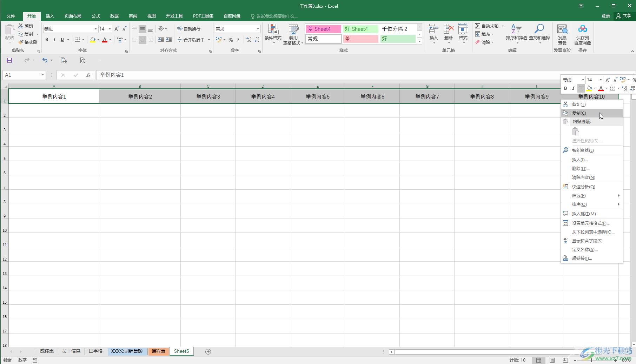The width and height of the screenshot is (636, 364).
Task: Click the Format Painter brush icon
Action: coord(21,42)
